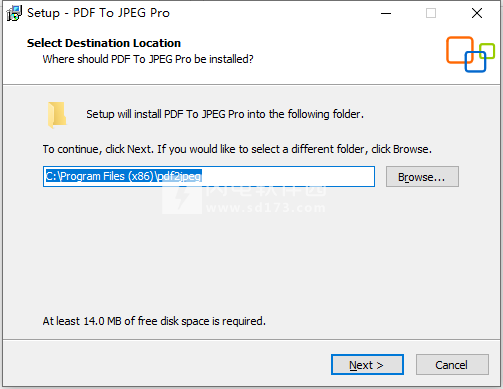The height and width of the screenshot is (389, 503).
Task: Click the yellow folder icon
Action: [x=57, y=115]
